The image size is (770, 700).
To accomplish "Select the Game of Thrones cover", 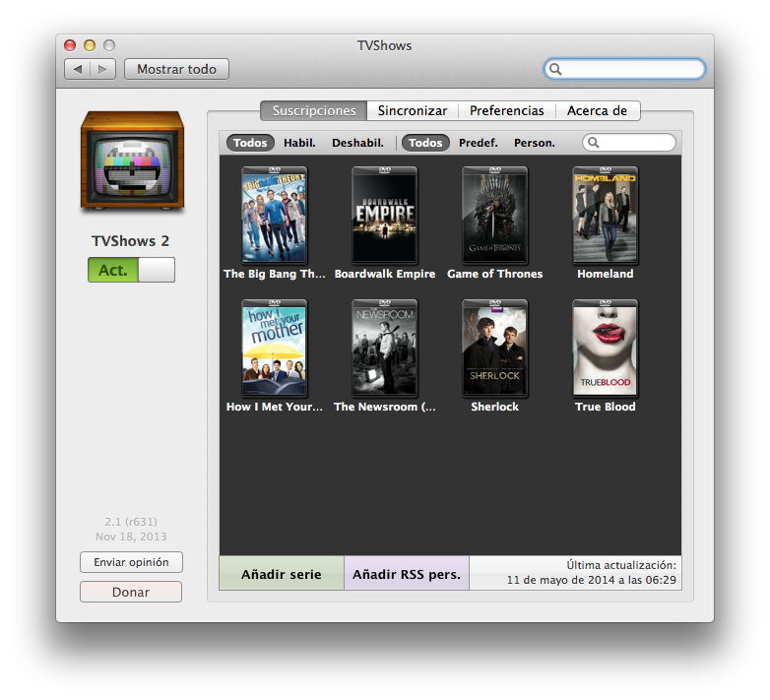I will click(x=495, y=216).
